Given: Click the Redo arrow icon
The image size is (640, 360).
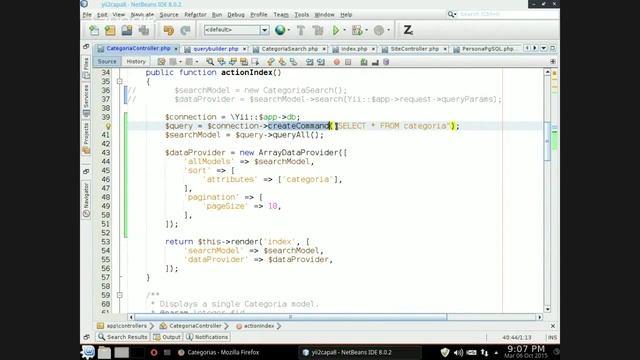Looking at the screenshot, I should [x=185, y=30].
